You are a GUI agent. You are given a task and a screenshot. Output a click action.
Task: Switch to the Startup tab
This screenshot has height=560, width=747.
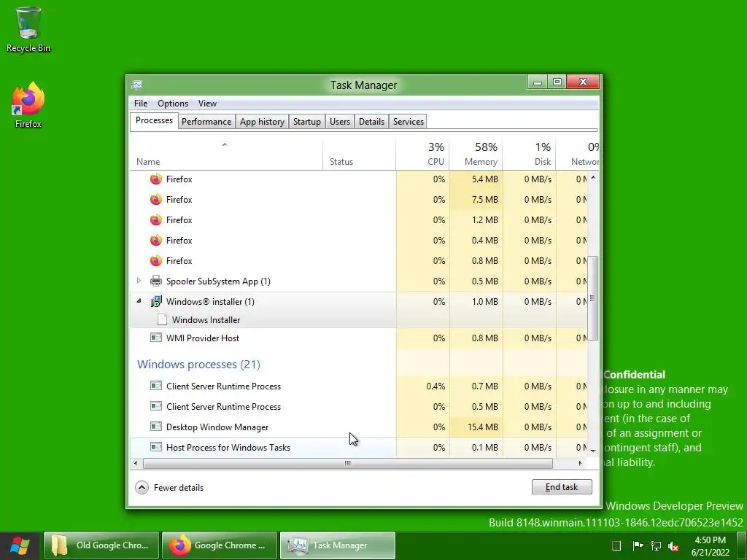click(307, 122)
